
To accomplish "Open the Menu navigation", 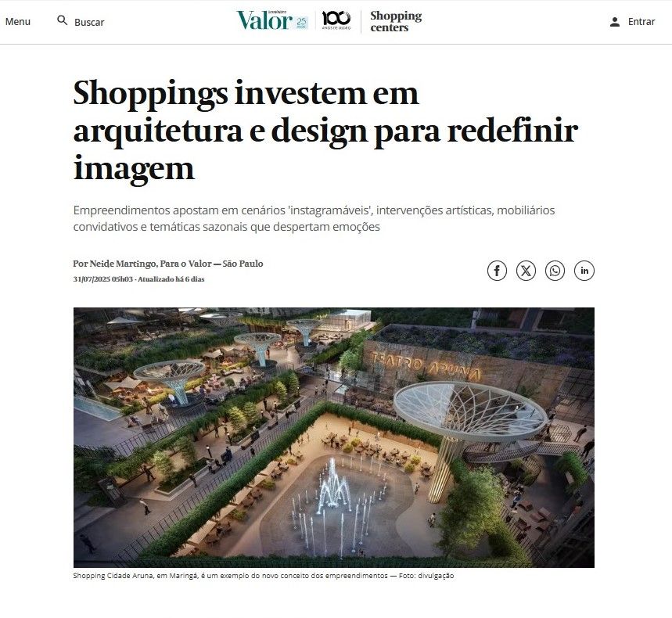I will (17, 21).
